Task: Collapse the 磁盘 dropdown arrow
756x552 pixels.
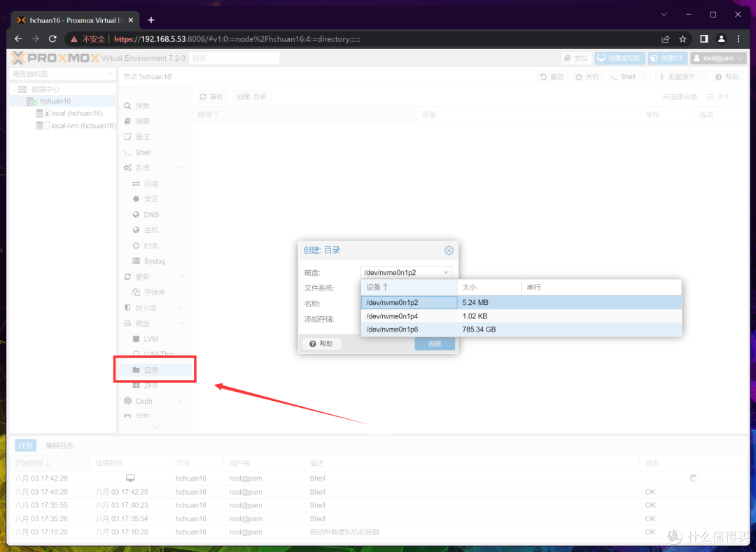Action: [x=446, y=272]
